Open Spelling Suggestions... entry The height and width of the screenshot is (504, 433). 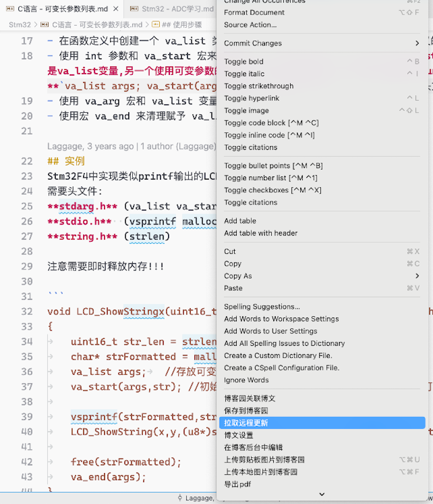coord(322,307)
